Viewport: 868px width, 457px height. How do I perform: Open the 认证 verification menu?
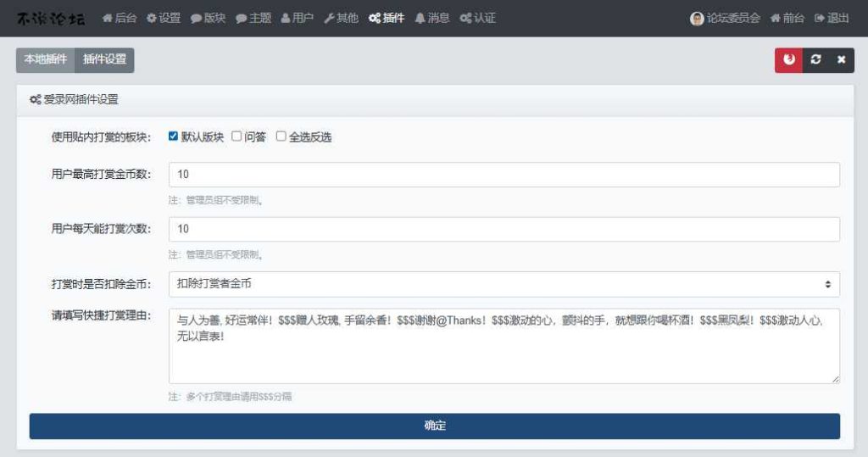[477, 19]
